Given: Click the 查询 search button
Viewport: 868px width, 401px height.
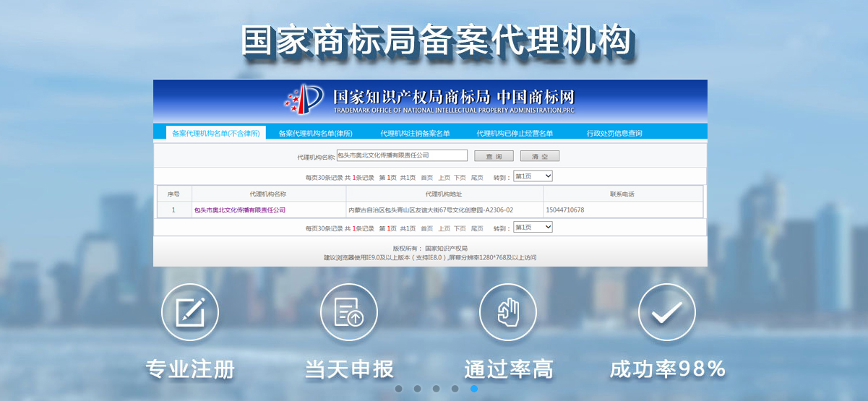Looking at the screenshot, I should click(x=494, y=156).
